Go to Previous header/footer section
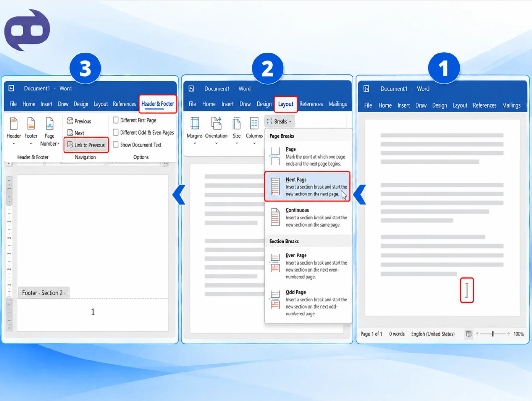 coord(79,121)
